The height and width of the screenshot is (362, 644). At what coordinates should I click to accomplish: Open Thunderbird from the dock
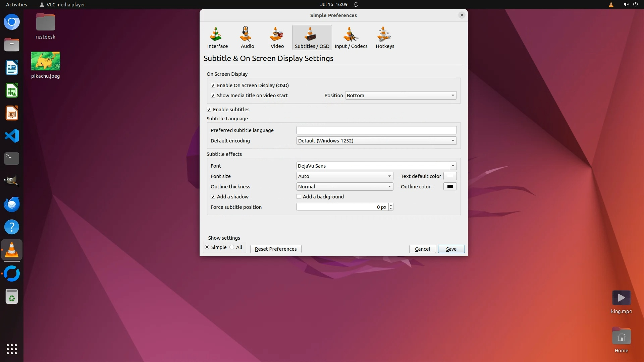pos(12,204)
